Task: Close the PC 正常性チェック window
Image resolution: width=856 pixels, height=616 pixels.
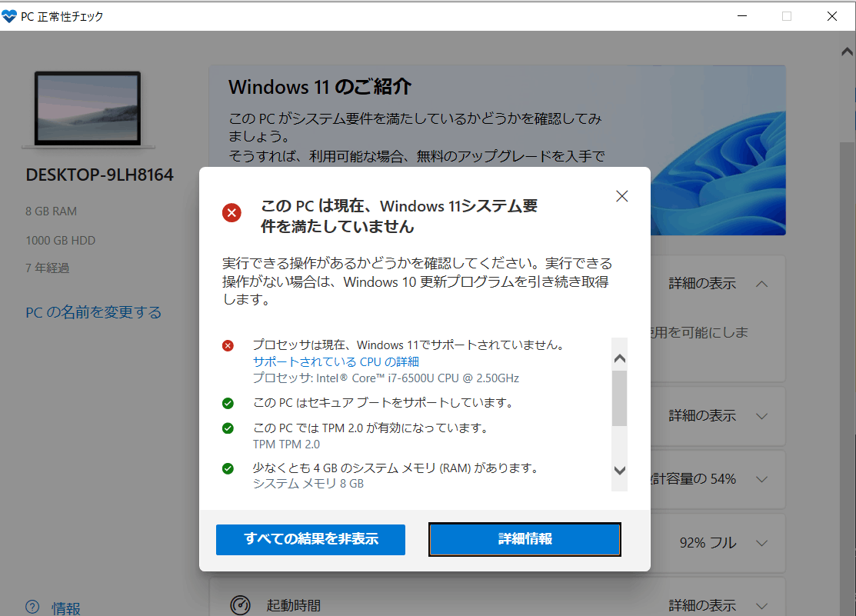Action: [x=832, y=16]
